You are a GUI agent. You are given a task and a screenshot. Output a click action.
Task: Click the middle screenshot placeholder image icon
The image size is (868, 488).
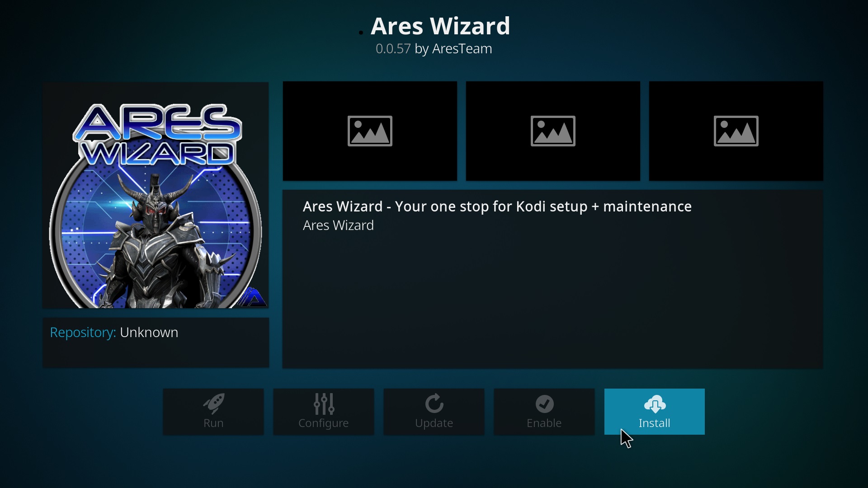click(x=553, y=131)
